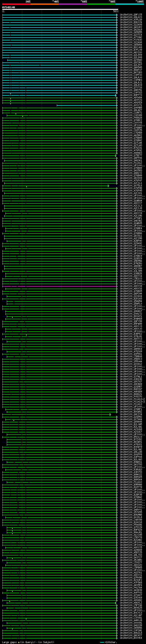
Task: Click the purple ~60% identity legend segment
Action: click(x=73, y=4)
